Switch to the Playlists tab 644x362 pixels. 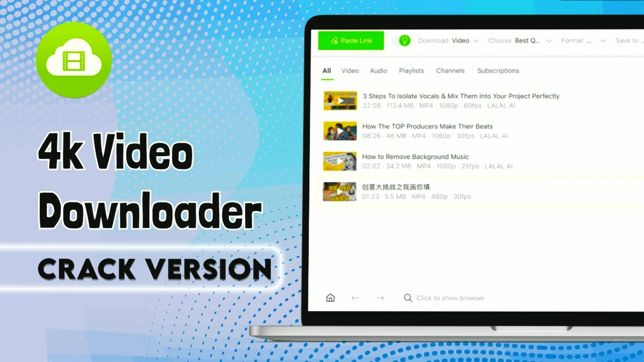411,71
